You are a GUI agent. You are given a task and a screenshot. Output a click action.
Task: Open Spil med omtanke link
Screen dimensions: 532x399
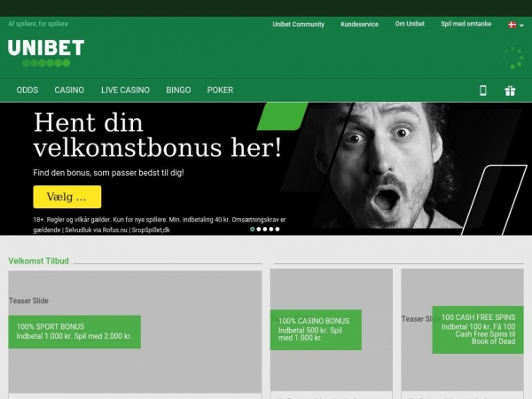466,24
